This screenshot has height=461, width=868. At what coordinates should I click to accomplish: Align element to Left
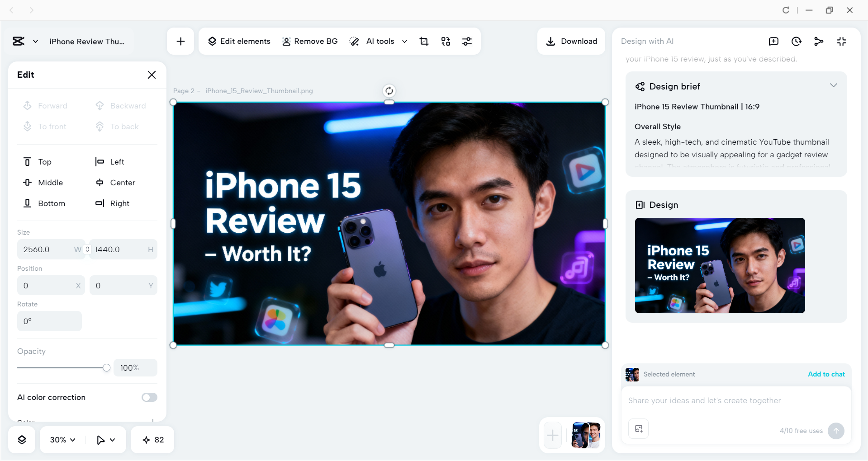pos(109,162)
